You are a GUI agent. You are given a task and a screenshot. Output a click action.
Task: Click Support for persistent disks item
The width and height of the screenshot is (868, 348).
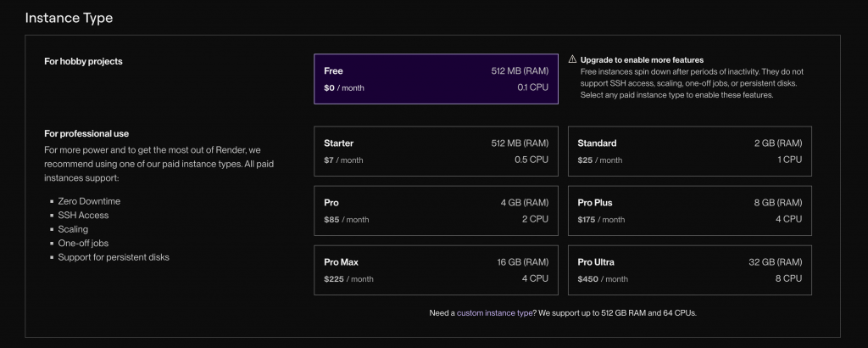pos(113,256)
